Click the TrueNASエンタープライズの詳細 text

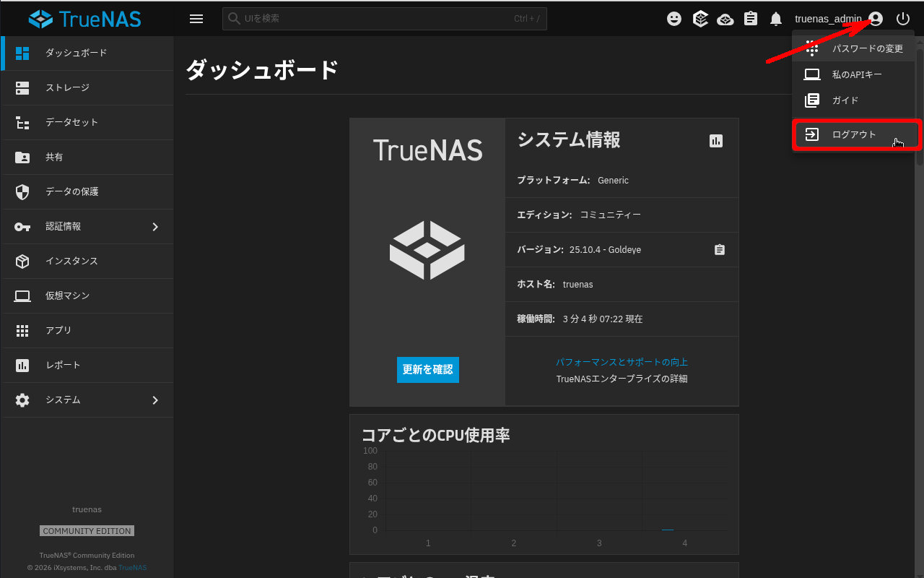tap(622, 379)
